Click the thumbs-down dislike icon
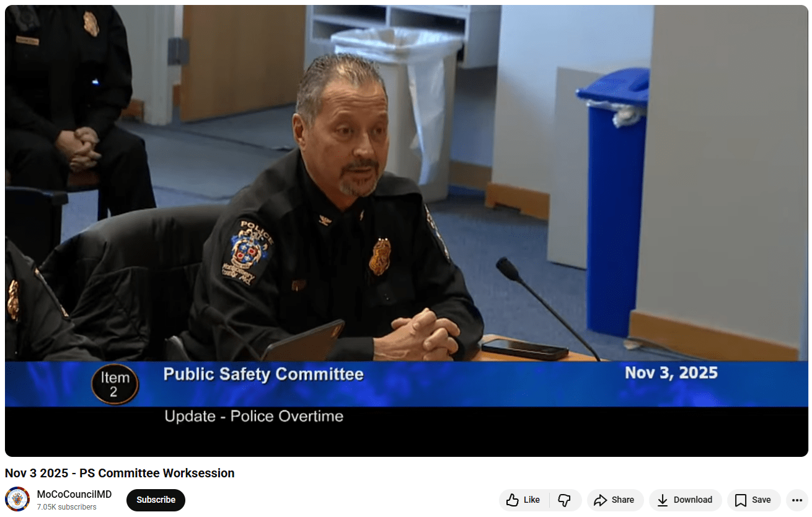Image resolution: width=812 pixels, height=517 pixels. tap(564, 500)
